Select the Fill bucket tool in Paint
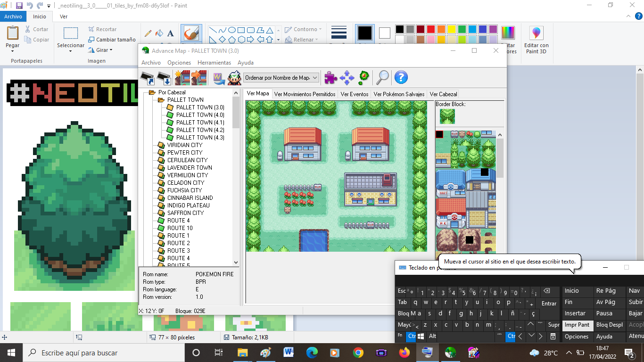This screenshot has height=362, width=644. [159, 33]
